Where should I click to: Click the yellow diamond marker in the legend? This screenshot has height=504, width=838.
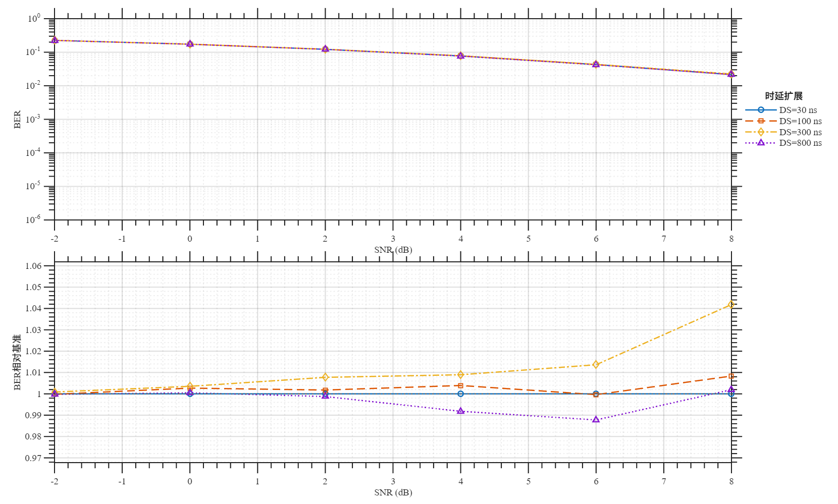click(x=762, y=131)
